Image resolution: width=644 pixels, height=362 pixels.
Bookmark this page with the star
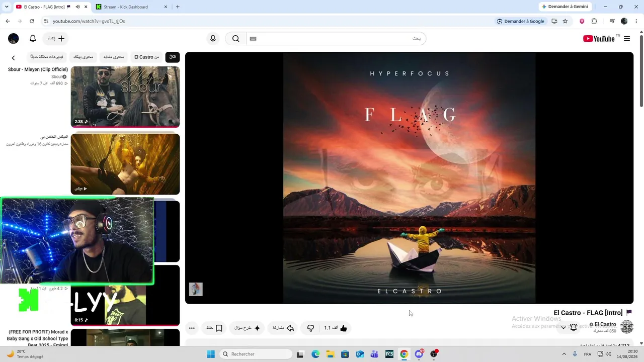[565, 21]
